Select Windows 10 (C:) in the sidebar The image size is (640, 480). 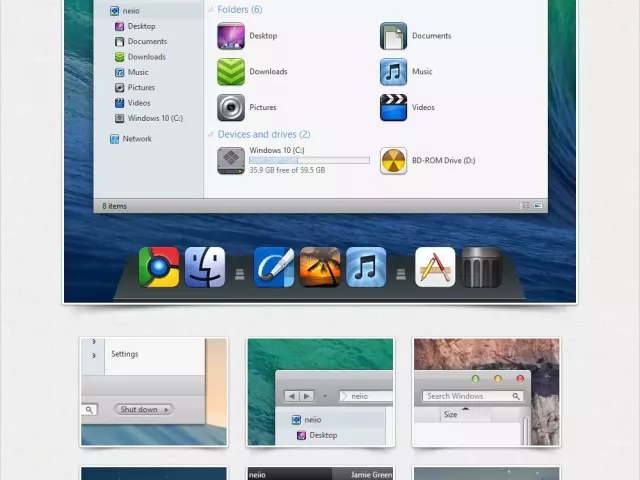153,118
